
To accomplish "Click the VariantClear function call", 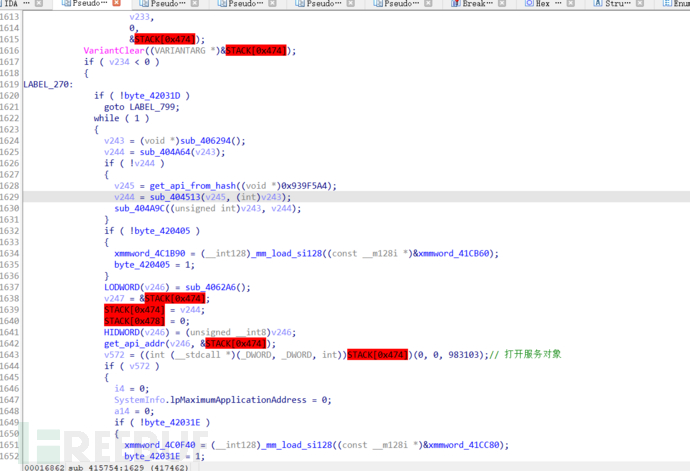I will (x=114, y=51).
